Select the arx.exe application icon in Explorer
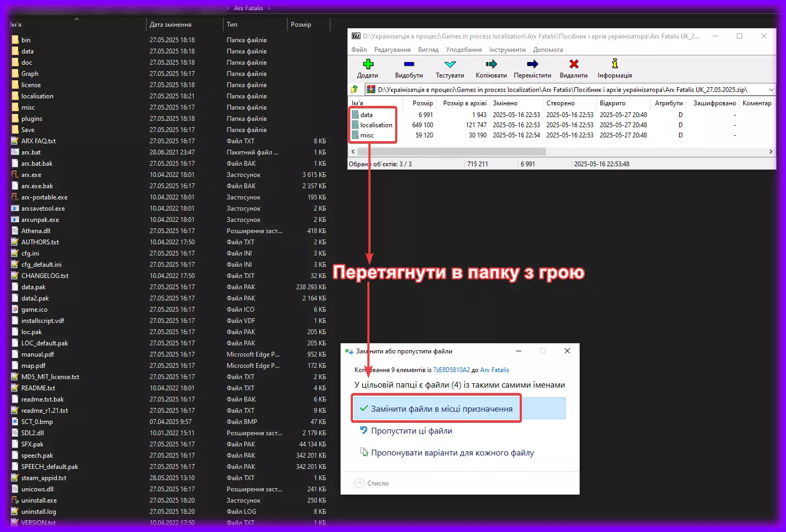 (15, 175)
